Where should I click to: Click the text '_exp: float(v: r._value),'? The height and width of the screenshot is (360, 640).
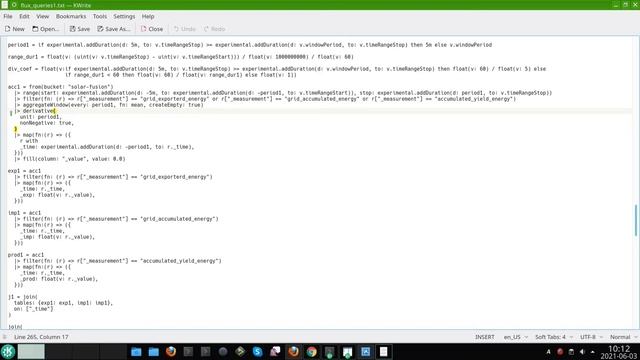[57, 195]
